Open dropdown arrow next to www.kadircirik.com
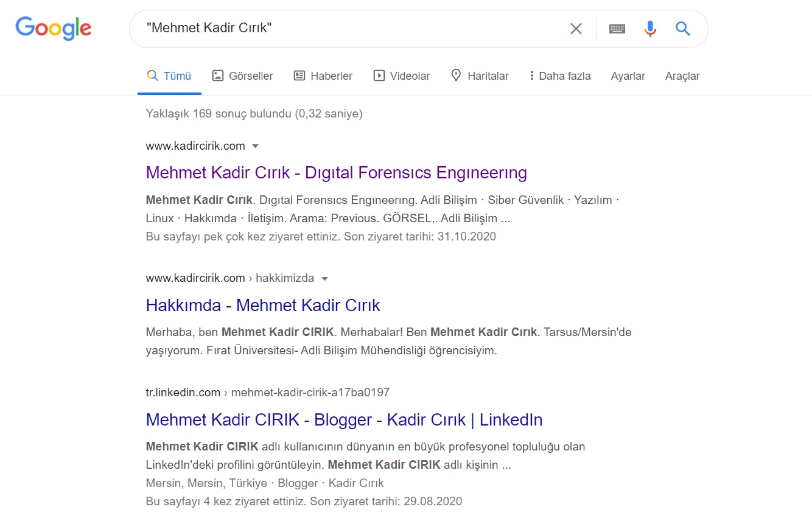The width and height of the screenshot is (812, 529). coord(256,146)
